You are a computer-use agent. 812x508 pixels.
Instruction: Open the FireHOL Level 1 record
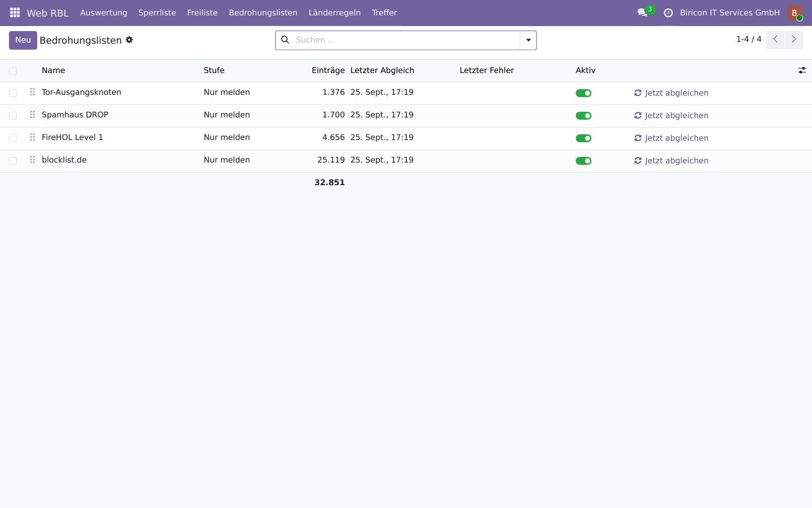click(x=72, y=137)
